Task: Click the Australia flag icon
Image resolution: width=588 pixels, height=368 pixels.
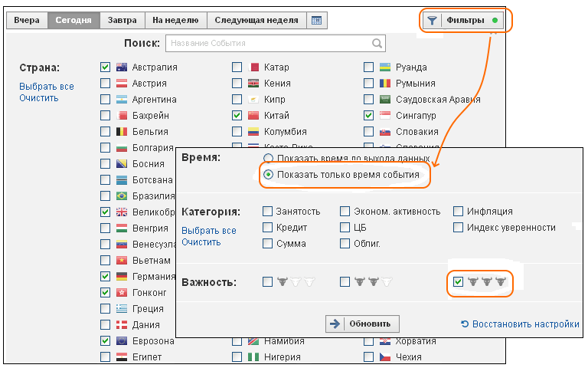Action: click(122, 67)
